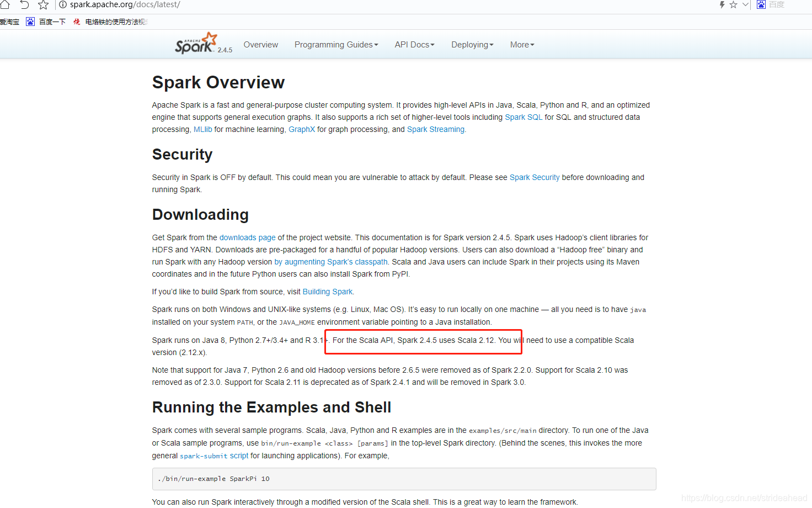Open the downloads page link
This screenshot has width=812, height=508.
(248, 237)
